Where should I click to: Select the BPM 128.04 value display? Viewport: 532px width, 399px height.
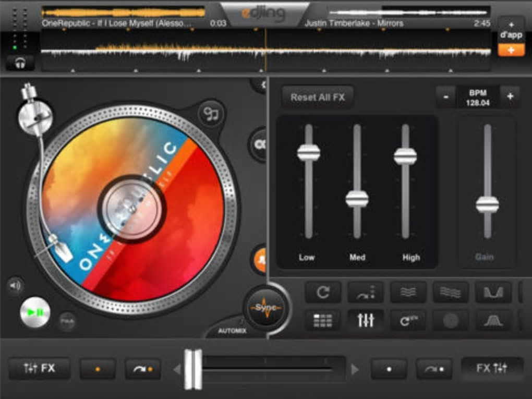click(478, 98)
